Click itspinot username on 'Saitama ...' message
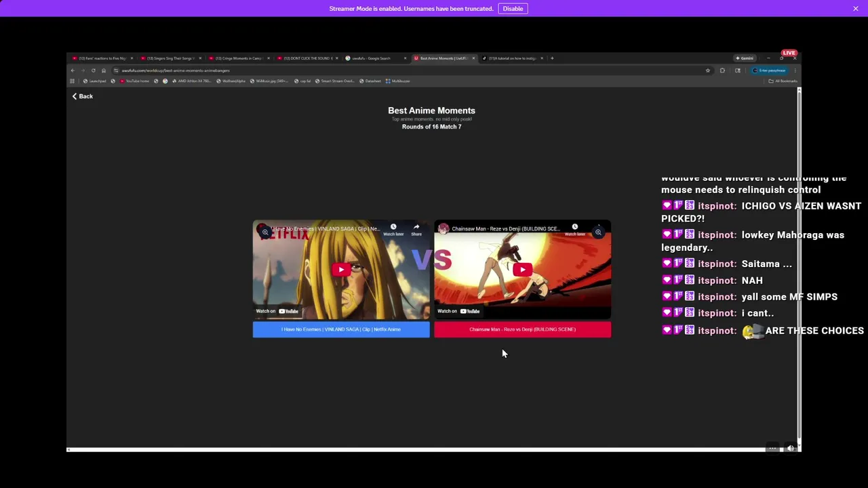Viewport: 868px width, 488px height. (717, 264)
